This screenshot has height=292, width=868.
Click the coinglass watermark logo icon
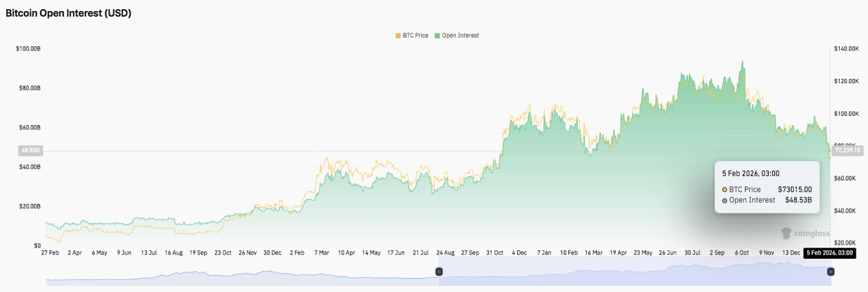pos(786,233)
